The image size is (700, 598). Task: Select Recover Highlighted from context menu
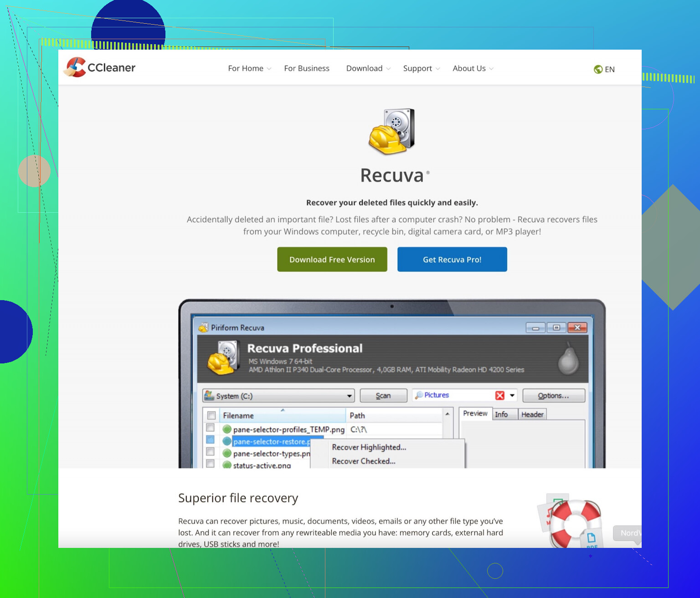tap(369, 447)
